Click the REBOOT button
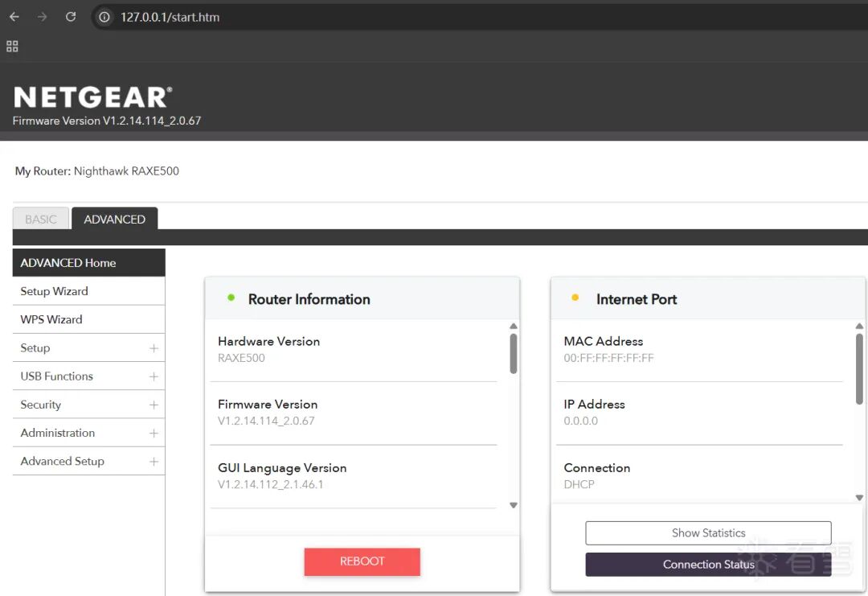 tap(362, 561)
